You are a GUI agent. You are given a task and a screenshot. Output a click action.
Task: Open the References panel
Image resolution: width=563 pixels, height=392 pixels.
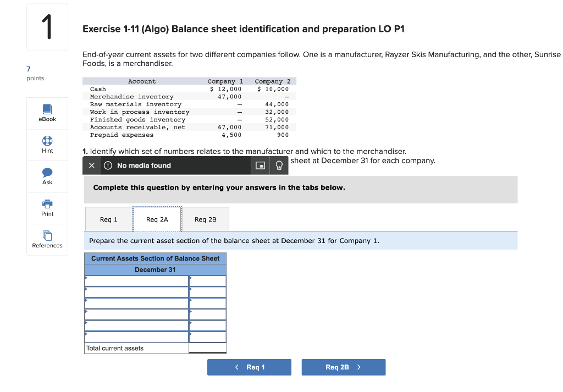coord(47,239)
